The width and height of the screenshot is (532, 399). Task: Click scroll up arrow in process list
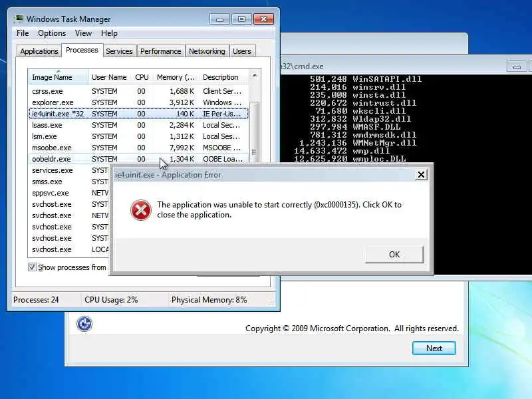click(x=255, y=75)
